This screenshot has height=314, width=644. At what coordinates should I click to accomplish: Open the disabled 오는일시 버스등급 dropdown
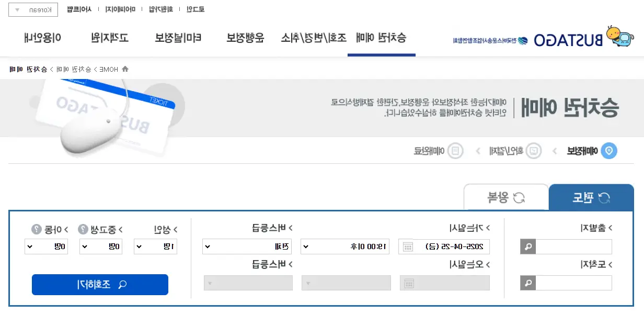[x=247, y=283]
